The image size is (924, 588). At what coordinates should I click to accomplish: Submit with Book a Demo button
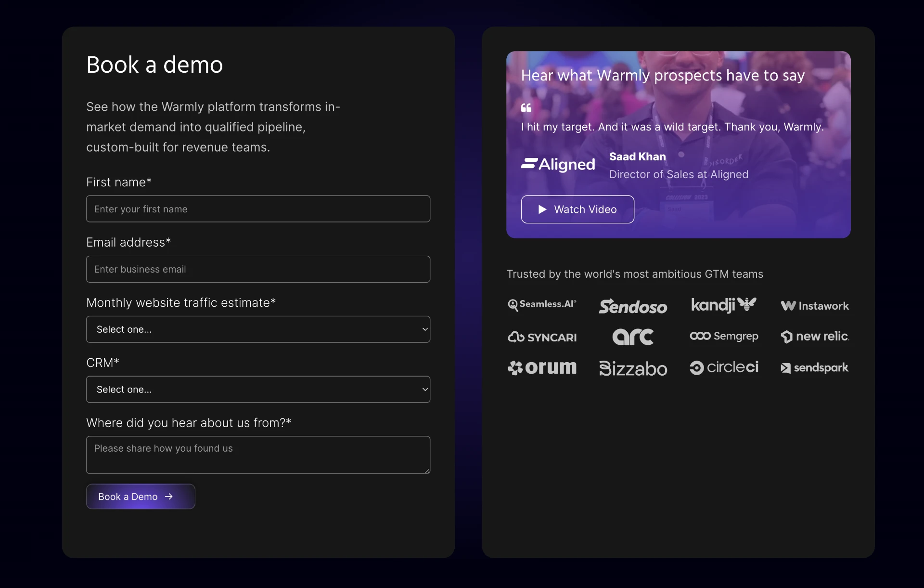[141, 497]
